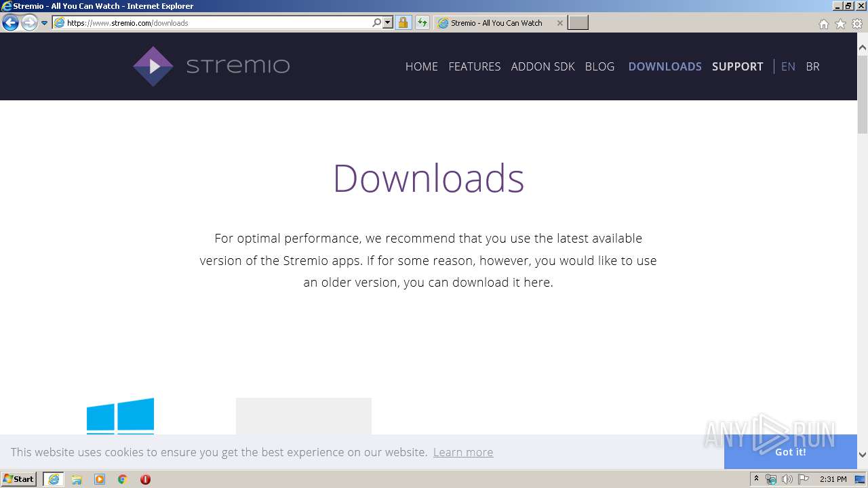Refresh the page with the reload icon
This screenshot has width=868, height=488.
click(x=422, y=23)
